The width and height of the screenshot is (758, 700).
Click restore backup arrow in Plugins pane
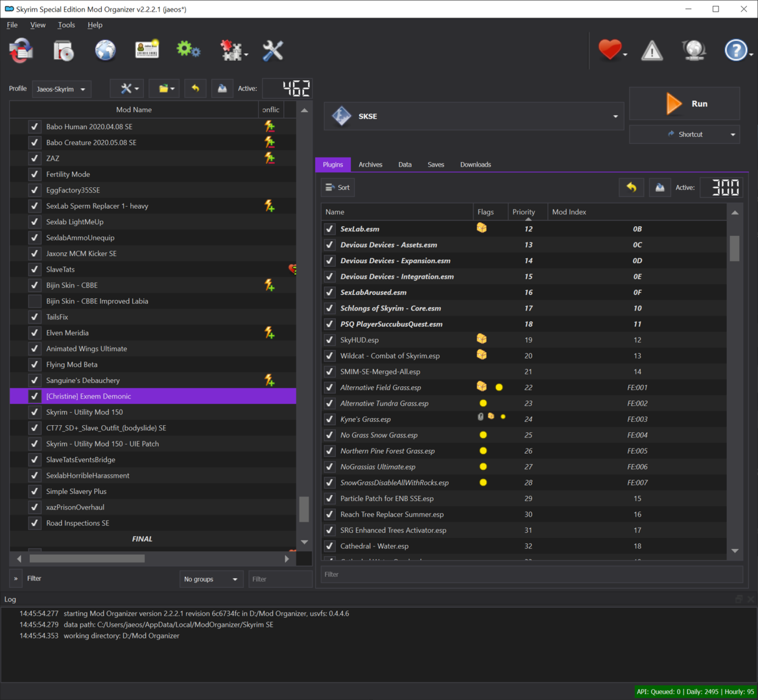click(632, 187)
